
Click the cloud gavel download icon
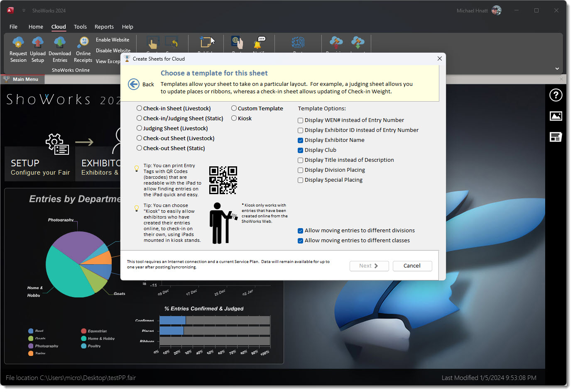click(x=358, y=43)
